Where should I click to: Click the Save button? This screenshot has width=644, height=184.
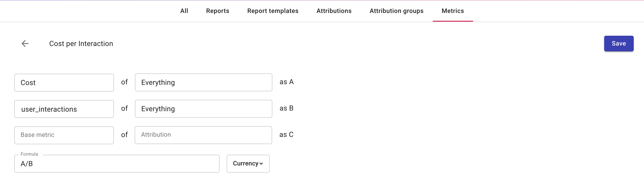pos(618,44)
